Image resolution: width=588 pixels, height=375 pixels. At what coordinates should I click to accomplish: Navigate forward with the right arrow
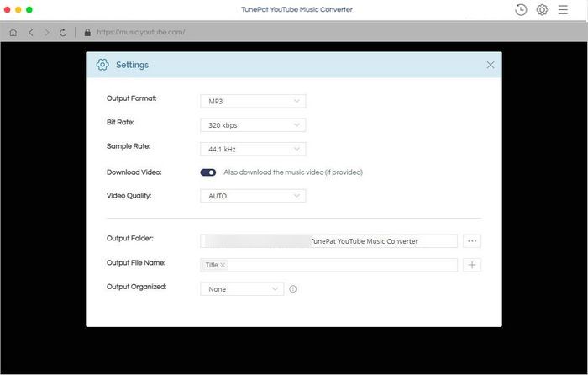pos(47,32)
